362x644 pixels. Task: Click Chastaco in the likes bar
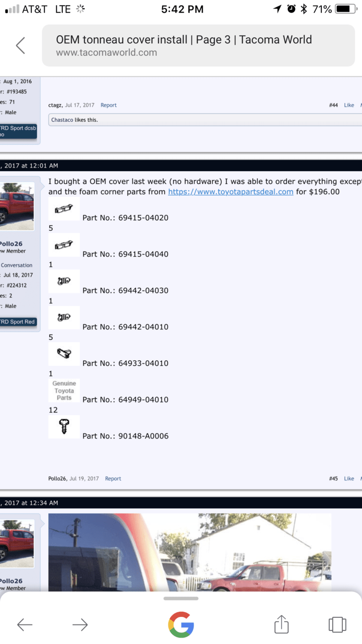coord(62,120)
